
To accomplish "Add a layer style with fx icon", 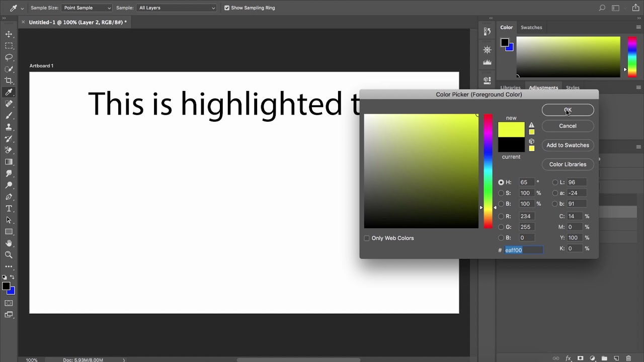I will 568,358.
